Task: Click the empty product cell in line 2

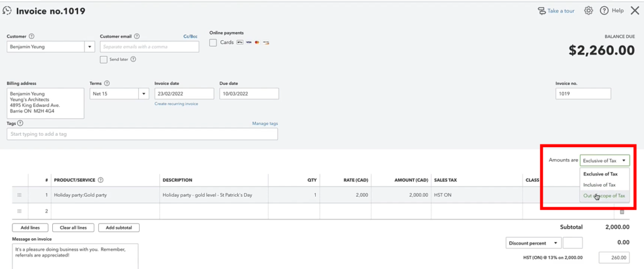Action: [105, 211]
